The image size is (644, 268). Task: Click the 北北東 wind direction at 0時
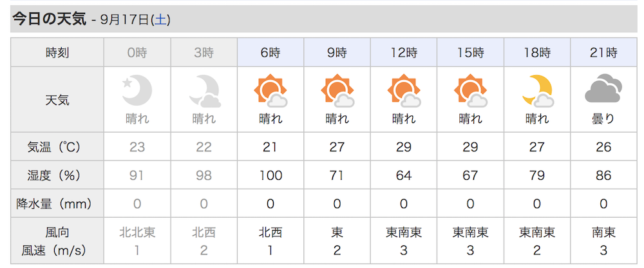click(137, 233)
